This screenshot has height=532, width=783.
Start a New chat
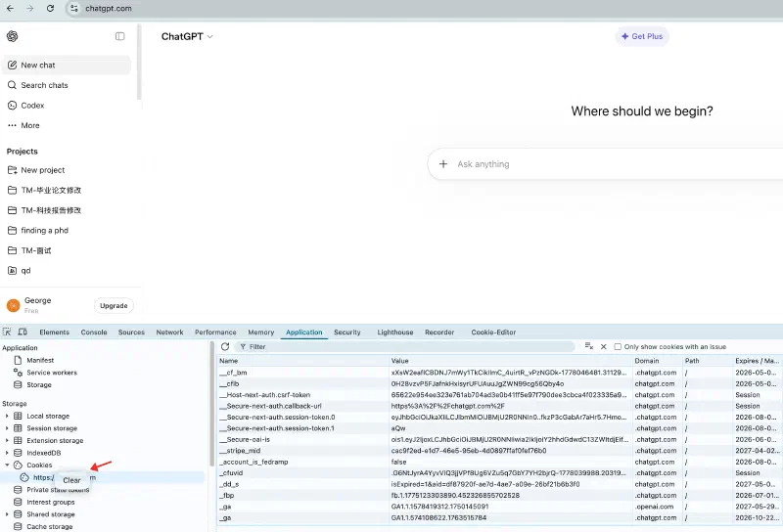67,65
